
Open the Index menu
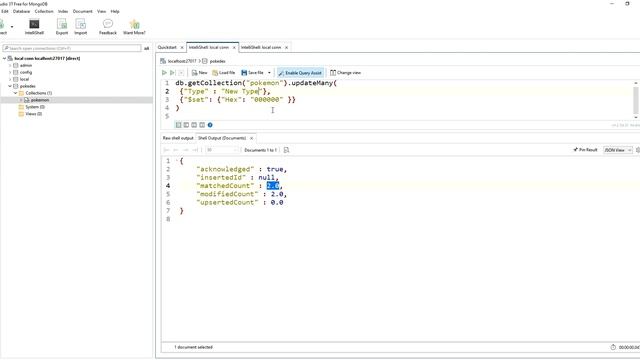[63, 11]
